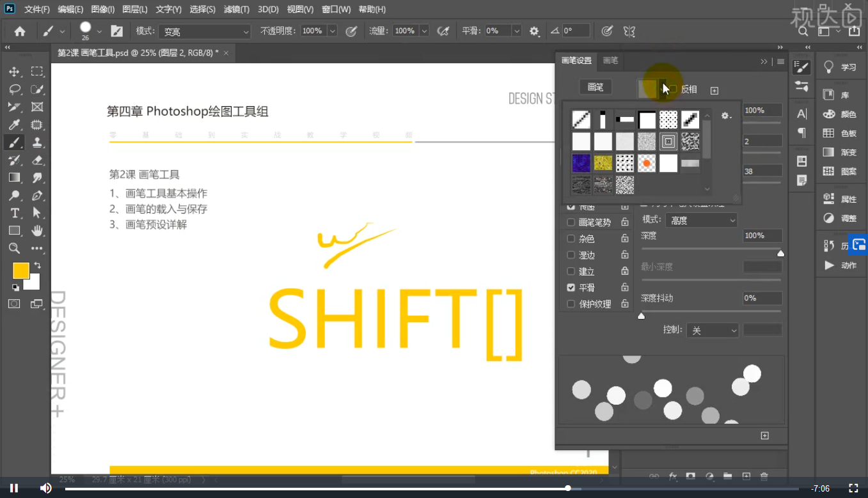Click the Home icon in options bar

point(20,31)
